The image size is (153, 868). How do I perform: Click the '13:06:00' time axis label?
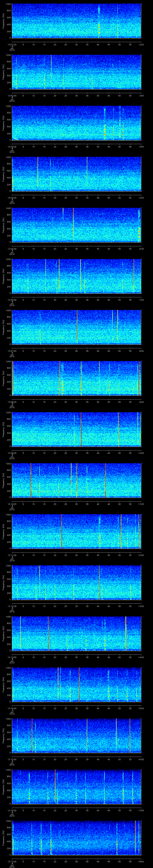click(x=12, y=300)
